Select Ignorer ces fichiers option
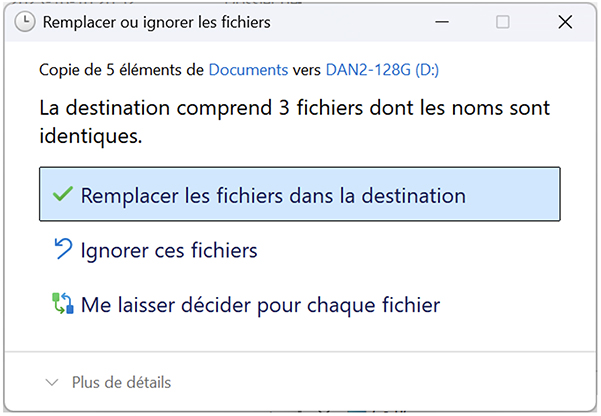Image resolution: width=601 pixels, height=416 pixels. 169,250
